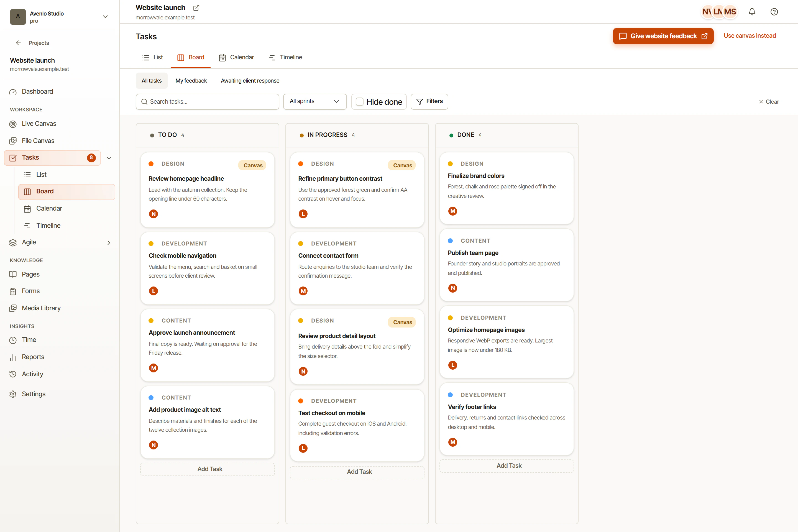The height and width of the screenshot is (532, 798).
Task: Switch to the Timeline view tab
Action: point(285,57)
